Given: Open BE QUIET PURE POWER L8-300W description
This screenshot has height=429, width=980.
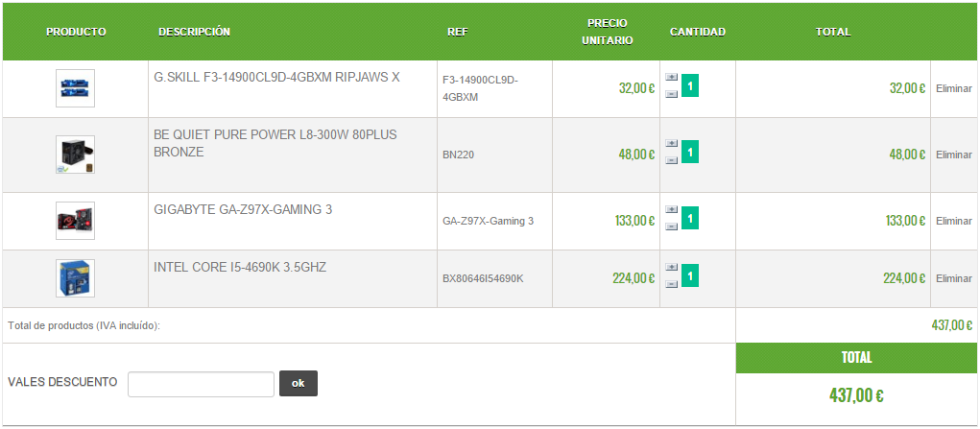Looking at the screenshot, I should point(275,143).
